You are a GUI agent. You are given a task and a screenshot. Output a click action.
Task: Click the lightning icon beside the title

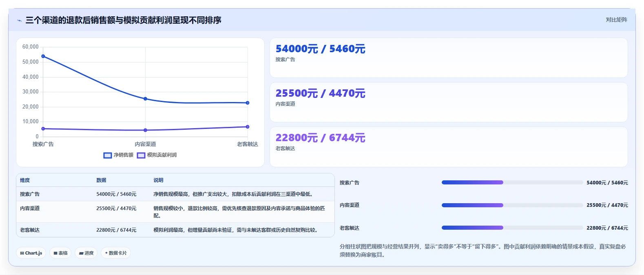19,20
